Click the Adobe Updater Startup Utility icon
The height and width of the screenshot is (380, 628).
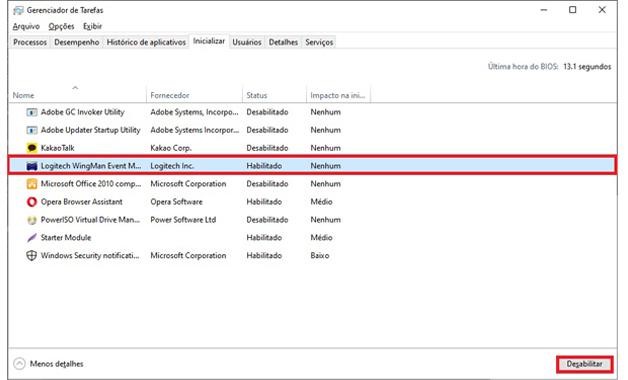click(x=32, y=130)
